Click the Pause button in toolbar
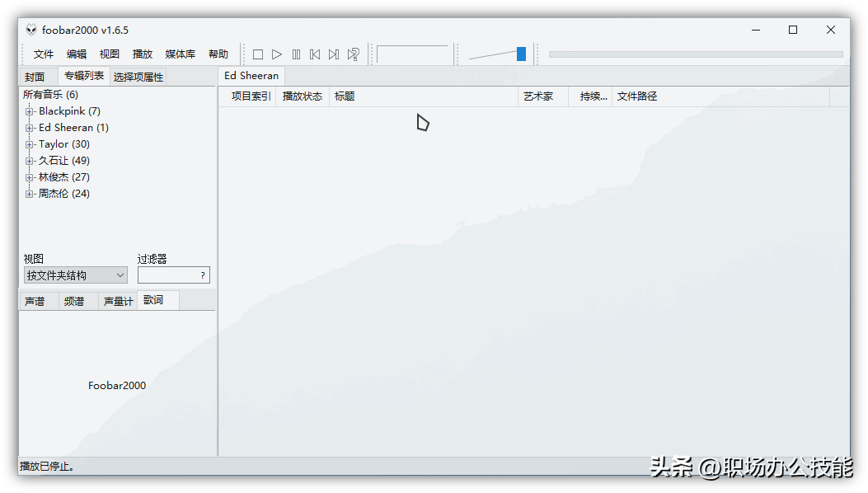868x493 pixels. pyautogui.click(x=296, y=54)
